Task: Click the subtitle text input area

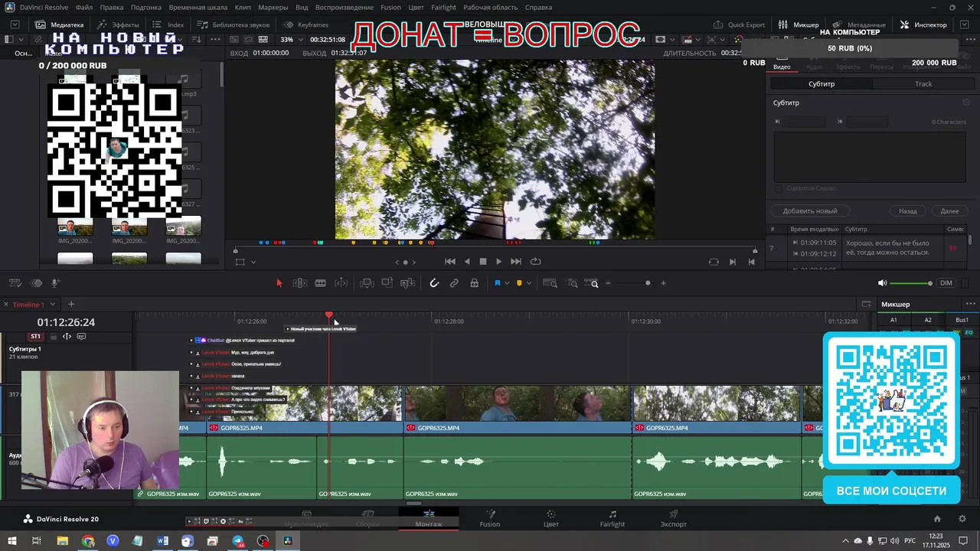Action: [870, 157]
